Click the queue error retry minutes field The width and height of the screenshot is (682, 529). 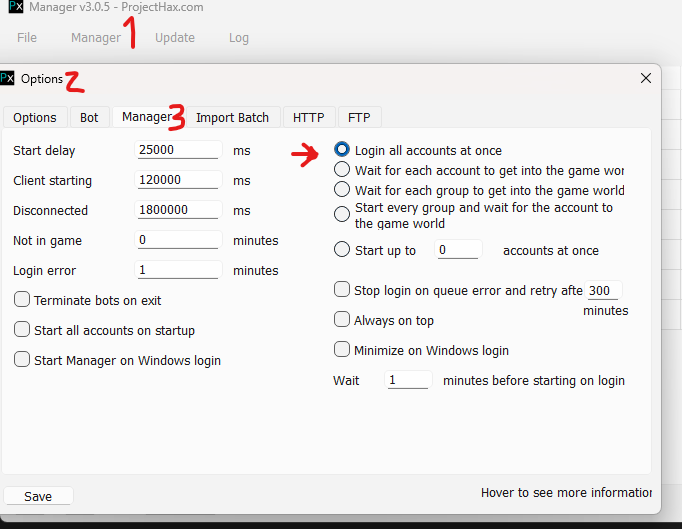(604, 290)
